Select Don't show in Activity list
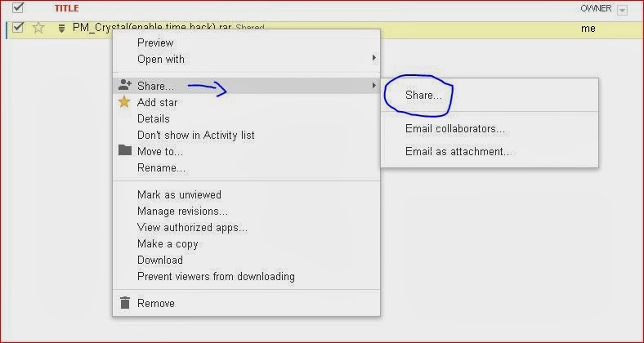644x343 pixels. pos(196,135)
